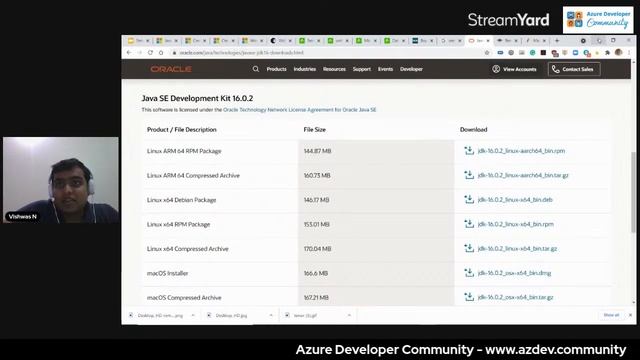640x360 pixels.
Task: Open the Extensions puzzle-piece icon
Action: [x=607, y=53]
